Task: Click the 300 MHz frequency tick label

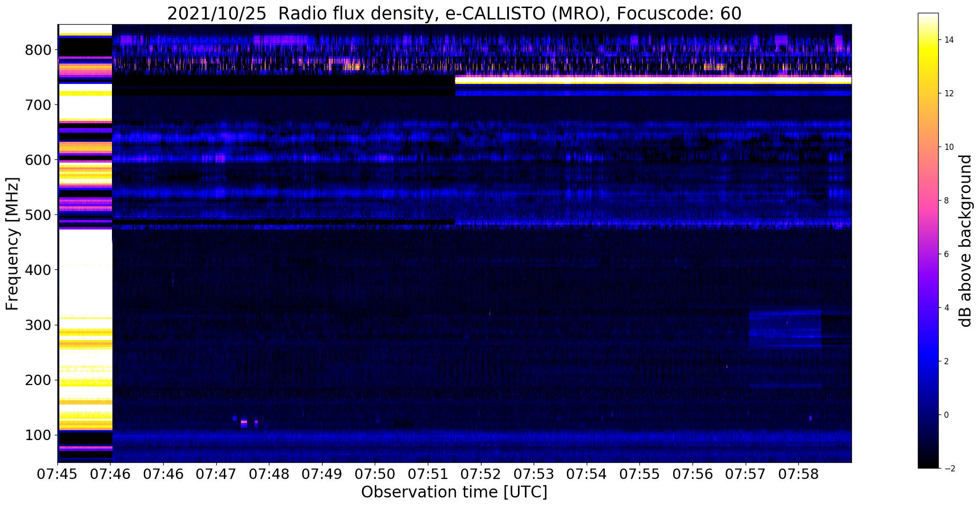Action: [39, 325]
